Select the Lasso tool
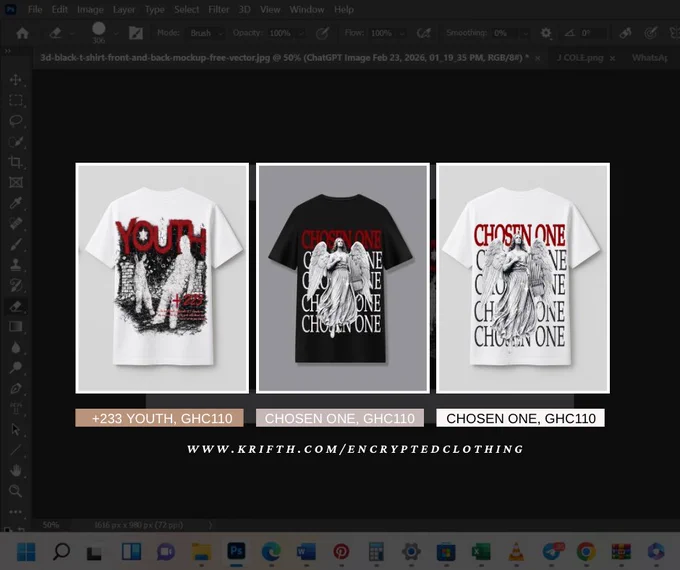The height and width of the screenshot is (570, 680). tap(16, 121)
